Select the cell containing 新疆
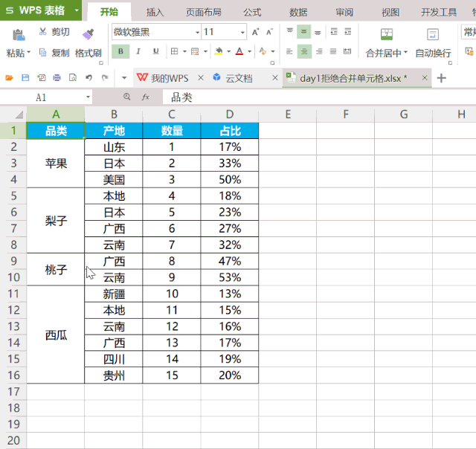This screenshot has width=476, height=449. (x=114, y=294)
